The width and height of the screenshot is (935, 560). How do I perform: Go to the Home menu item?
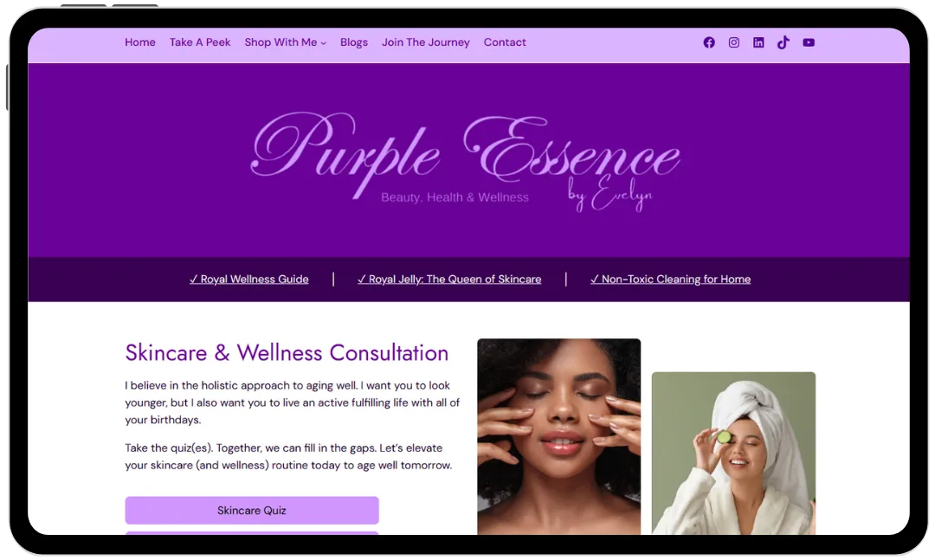tap(140, 42)
